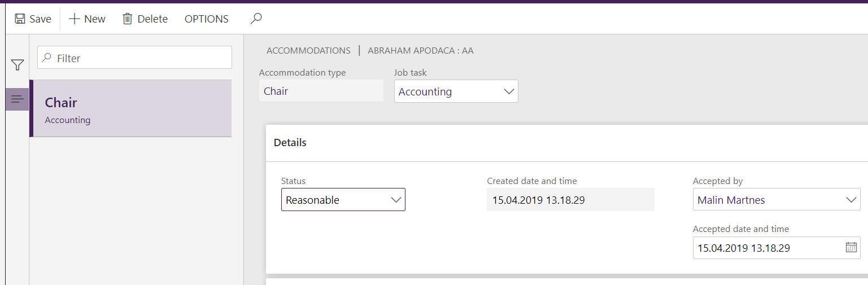
Task: Click the Delete trash can icon
Action: click(128, 19)
